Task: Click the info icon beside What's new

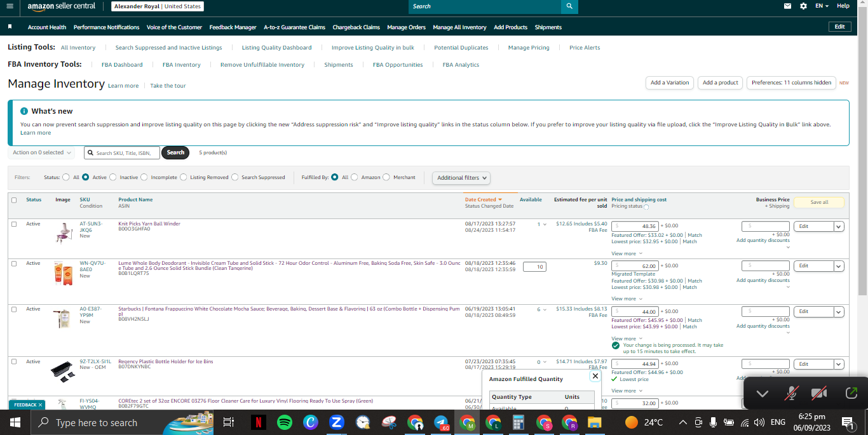Action: coord(24,111)
